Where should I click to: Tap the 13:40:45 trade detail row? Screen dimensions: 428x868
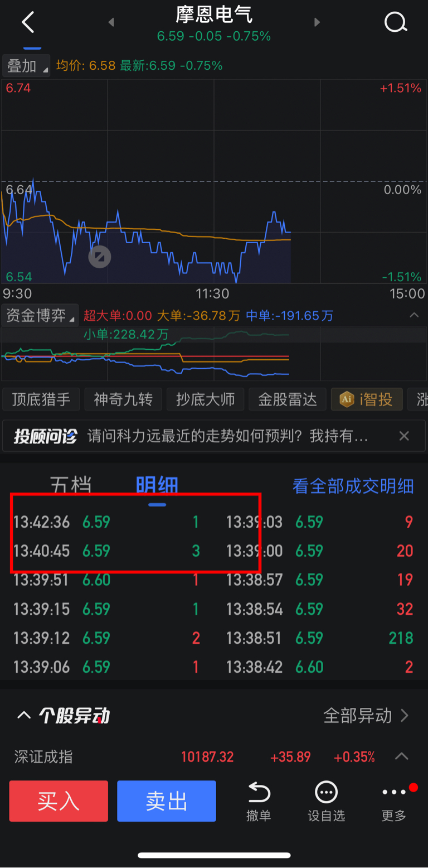(107, 551)
